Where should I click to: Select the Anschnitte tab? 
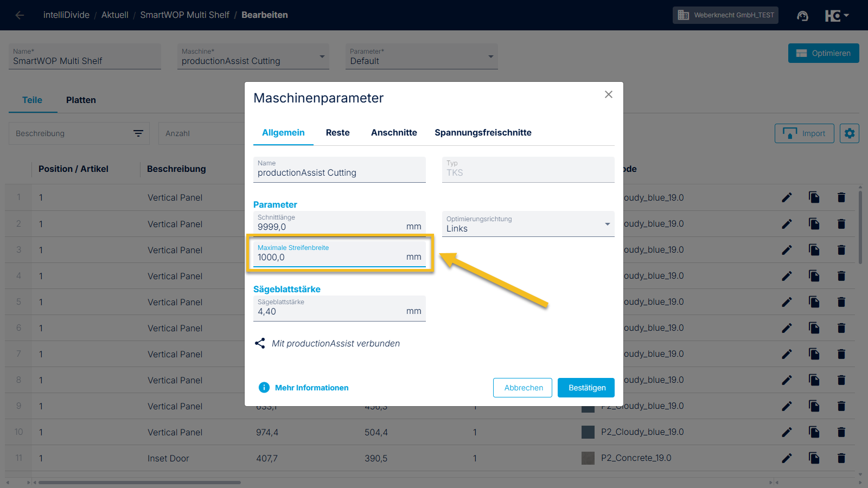(x=394, y=133)
